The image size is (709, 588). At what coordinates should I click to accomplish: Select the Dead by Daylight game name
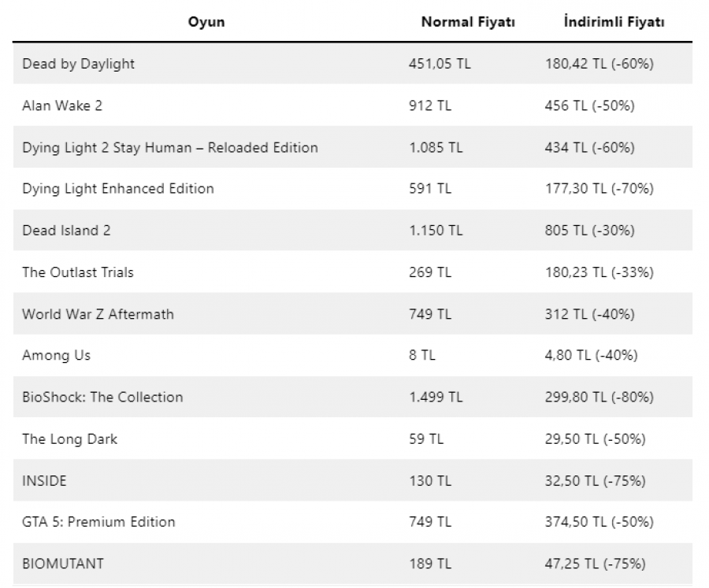[x=78, y=64]
